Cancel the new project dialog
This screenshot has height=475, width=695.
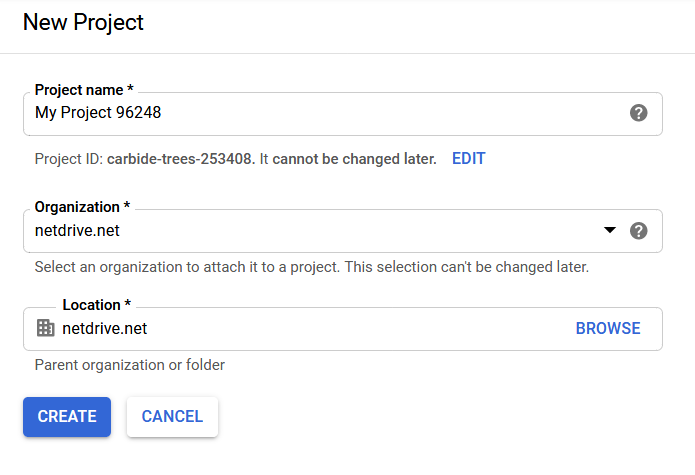[x=172, y=417]
